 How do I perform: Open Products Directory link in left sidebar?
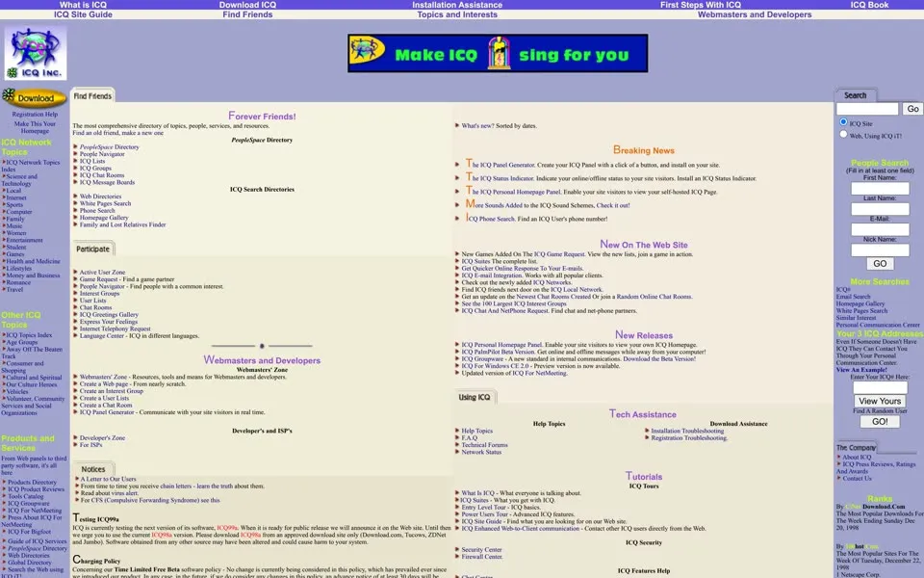tap(32, 483)
